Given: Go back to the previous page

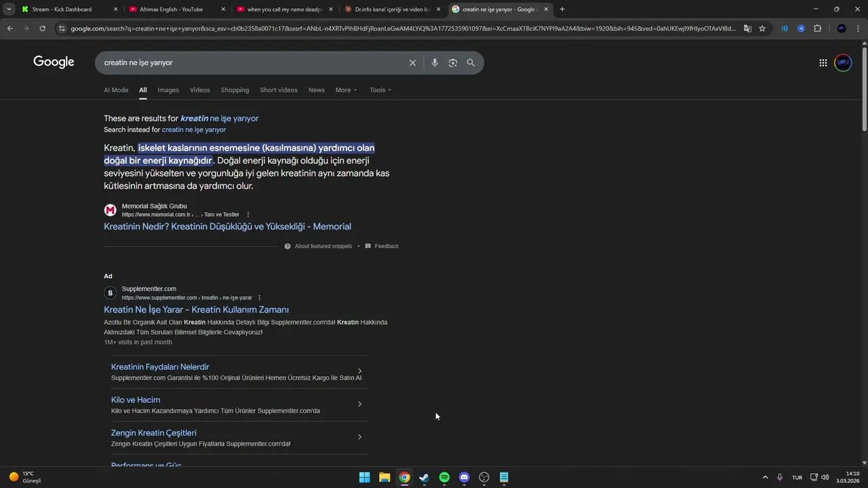Looking at the screenshot, I should coord(9,28).
